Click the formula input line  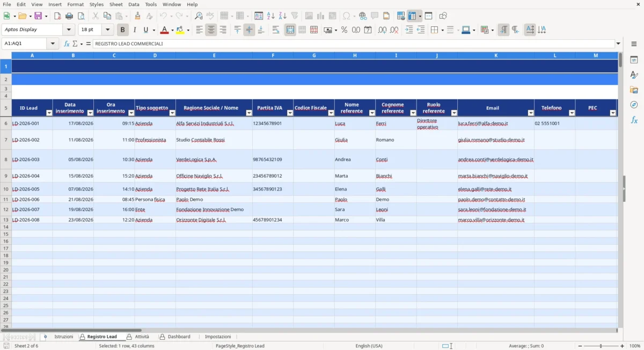pyautogui.click(x=353, y=43)
